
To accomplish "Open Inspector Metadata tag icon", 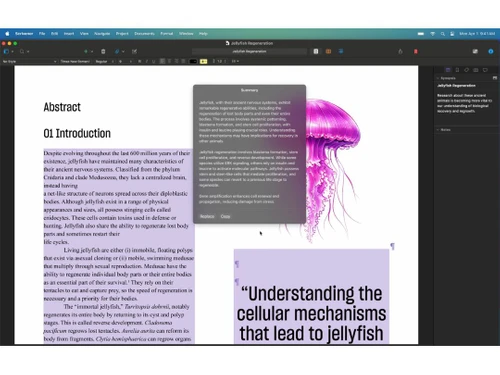I will [x=467, y=70].
